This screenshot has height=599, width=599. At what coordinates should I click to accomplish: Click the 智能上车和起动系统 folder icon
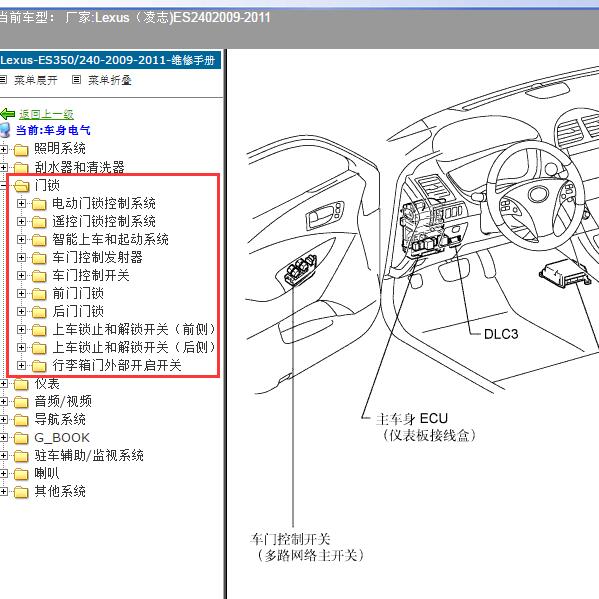[39, 240]
